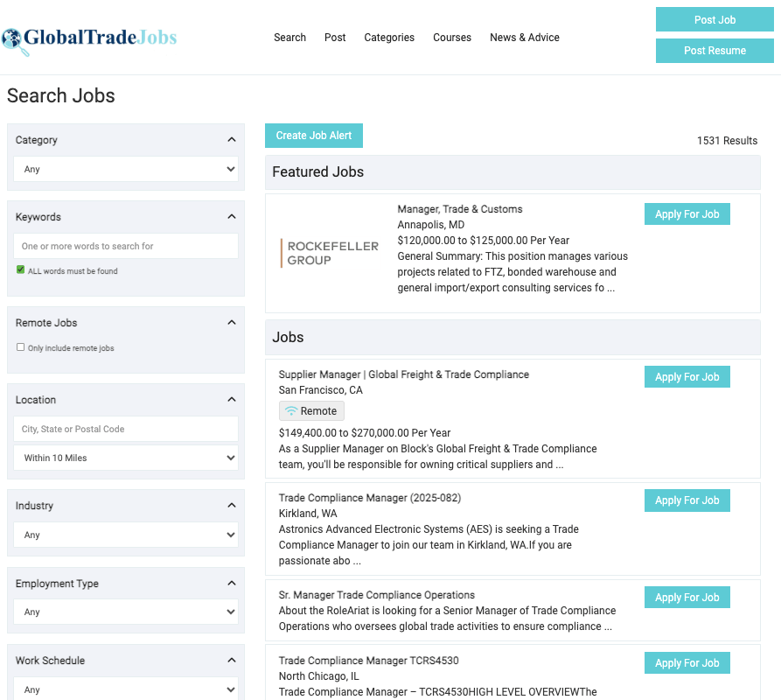This screenshot has height=700, width=781.
Task: Click $149,400.00 to $270,000.00 Per Year salary
Action: [x=365, y=433]
